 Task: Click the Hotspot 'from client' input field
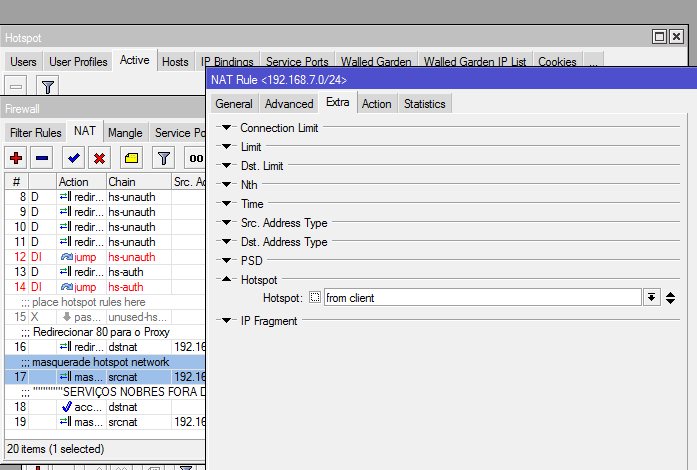click(x=483, y=297)
